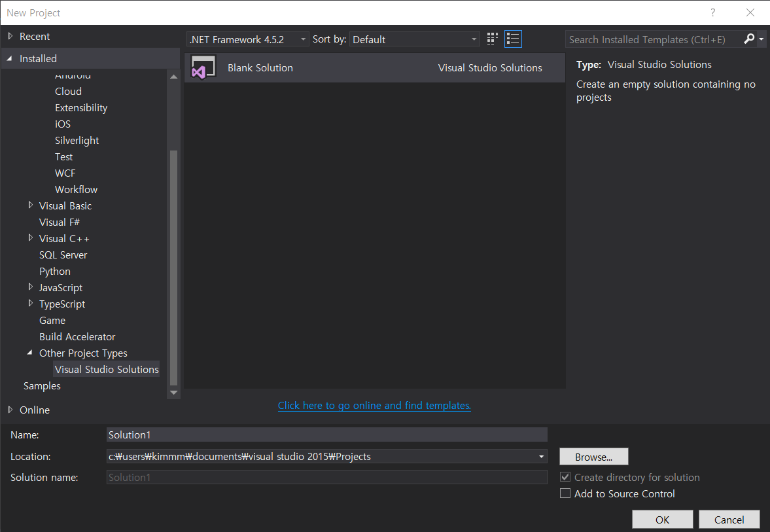The height and width of the screenshot is (532, 770).
Task: Click the Cancel button
Action: [729, 519]
